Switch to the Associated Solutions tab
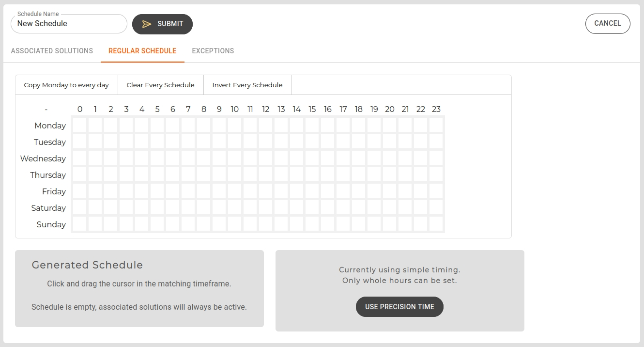644x347 pixels. point(52,51)
